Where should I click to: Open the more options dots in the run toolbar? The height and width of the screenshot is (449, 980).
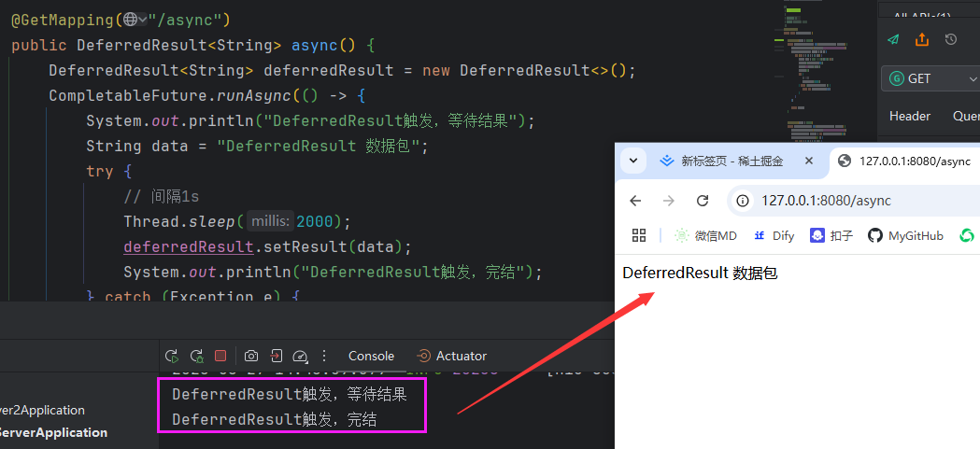tap(324, 356)
